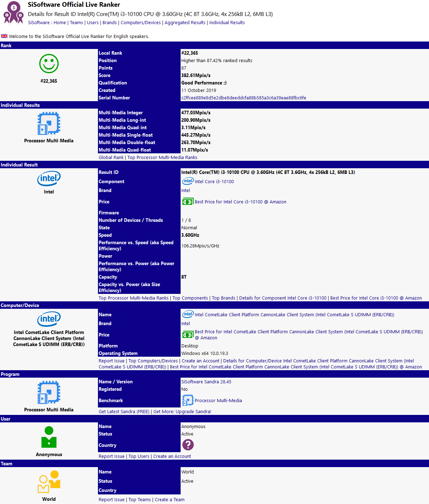Image resolution: width=429 pixels, height=504 pixels.
Task: Open the Top Components link
Action: click(x=190, y=298)
